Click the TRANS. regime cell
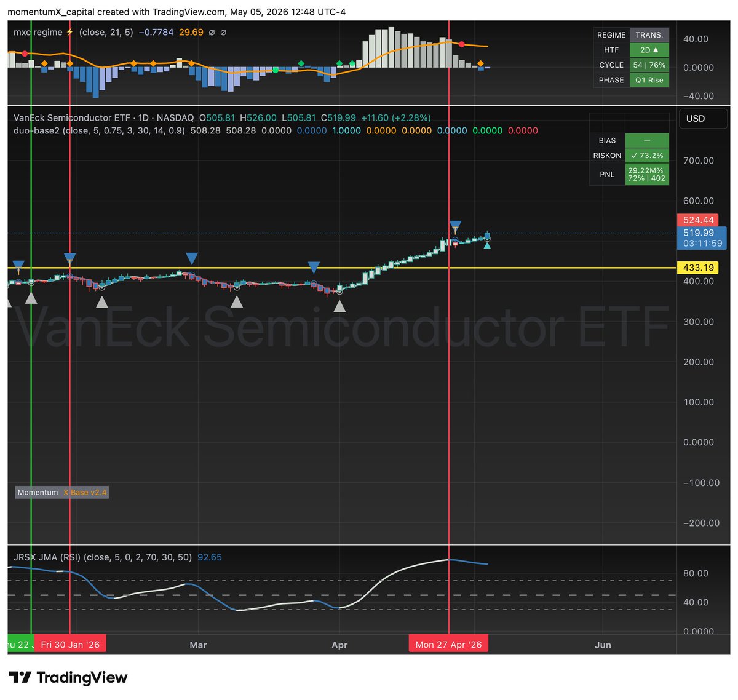738x700 pixels. 649,35
